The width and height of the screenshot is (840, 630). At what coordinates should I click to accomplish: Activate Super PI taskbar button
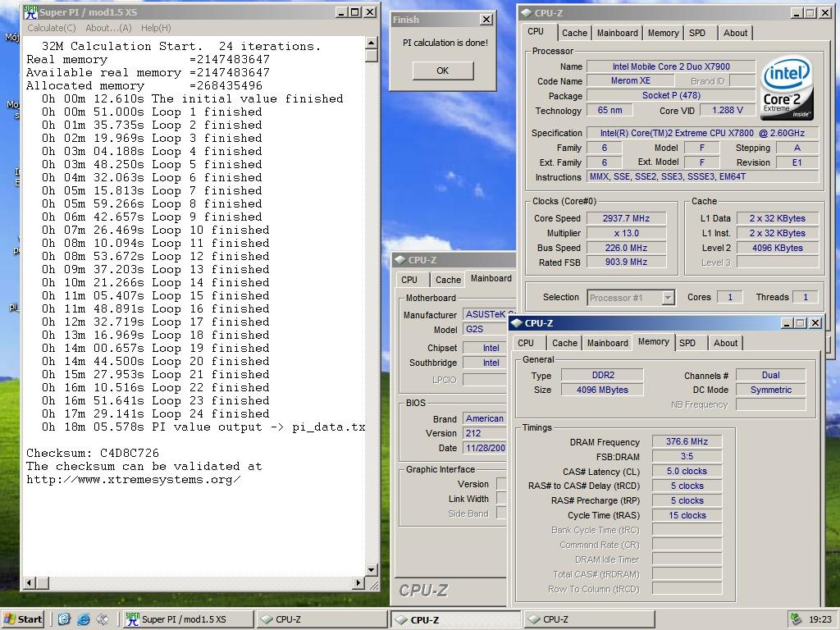pyautogui.click(x=188, y=619)
